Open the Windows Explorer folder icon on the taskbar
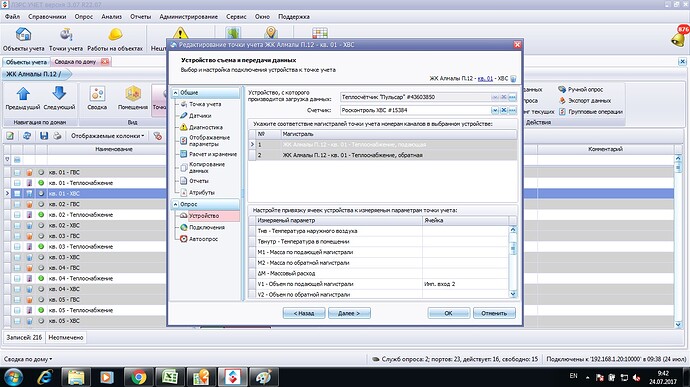Screen dimensions: 690x387 (x=76, y=377)
